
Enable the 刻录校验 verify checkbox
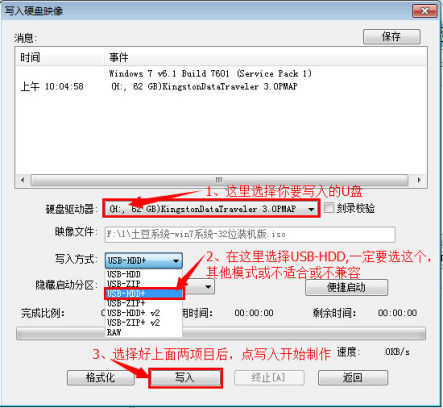point(329,208)
